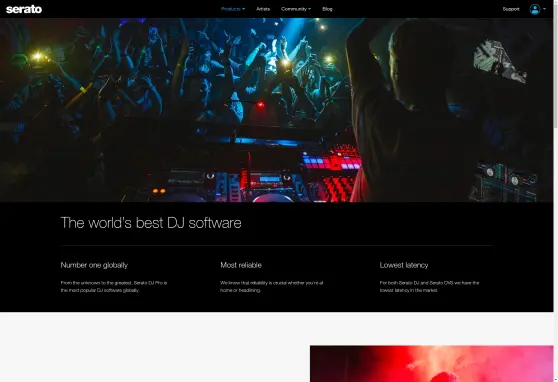Select the headline 'The world's best DJ software'
558x382 pixels.
(151, 223)
